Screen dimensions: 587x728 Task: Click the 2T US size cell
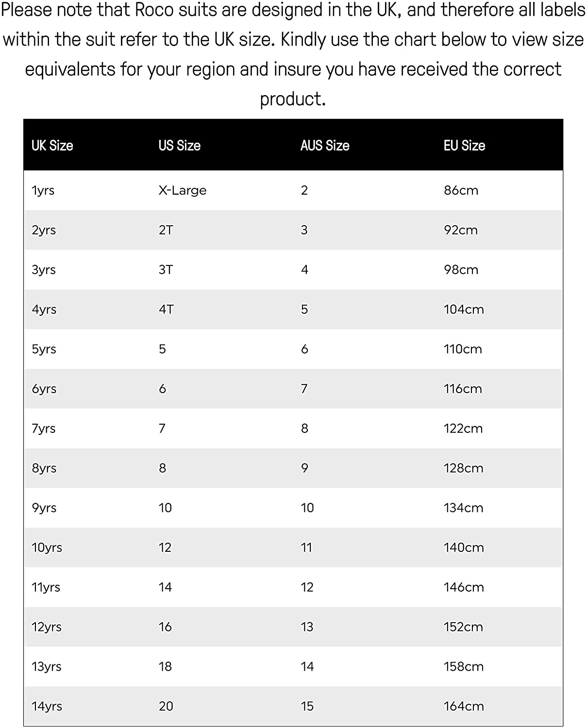pyautogui.click(x=166, y=230)
